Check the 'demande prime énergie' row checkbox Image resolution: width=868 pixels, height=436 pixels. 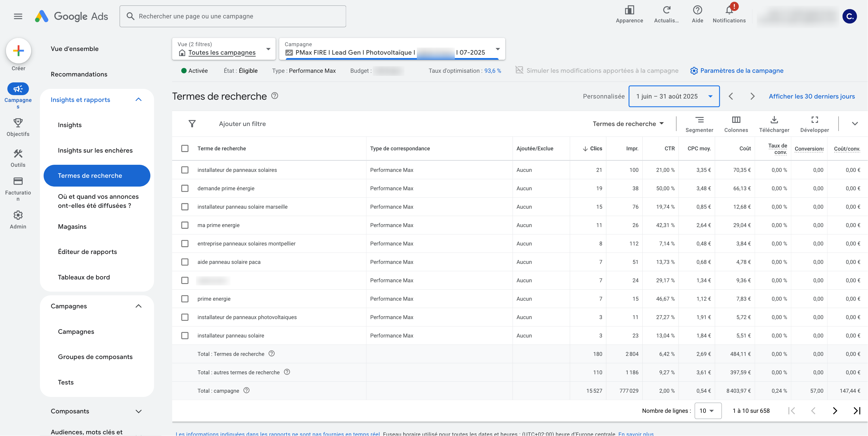185,188
